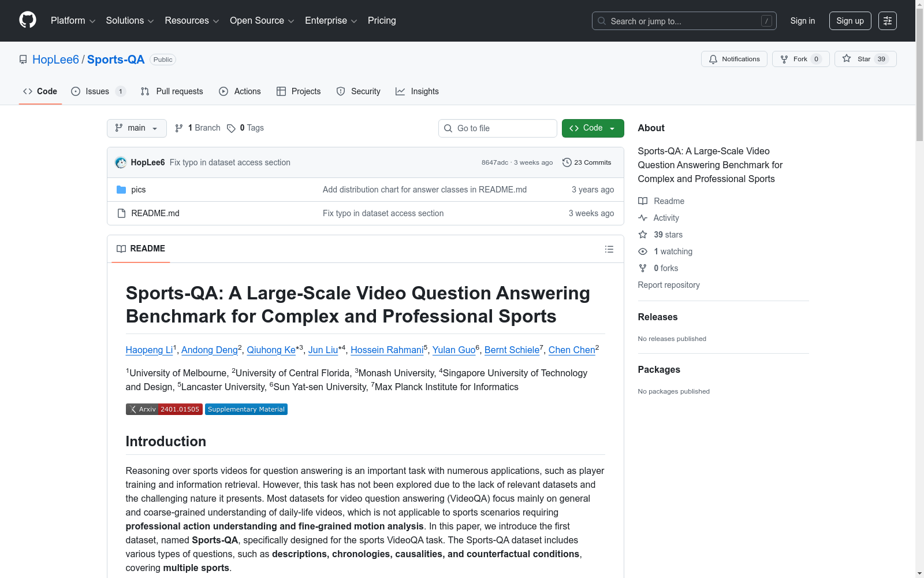The image size is (924, 578).
Task: Expand the Enterprise menu
Action: point(331,21)
